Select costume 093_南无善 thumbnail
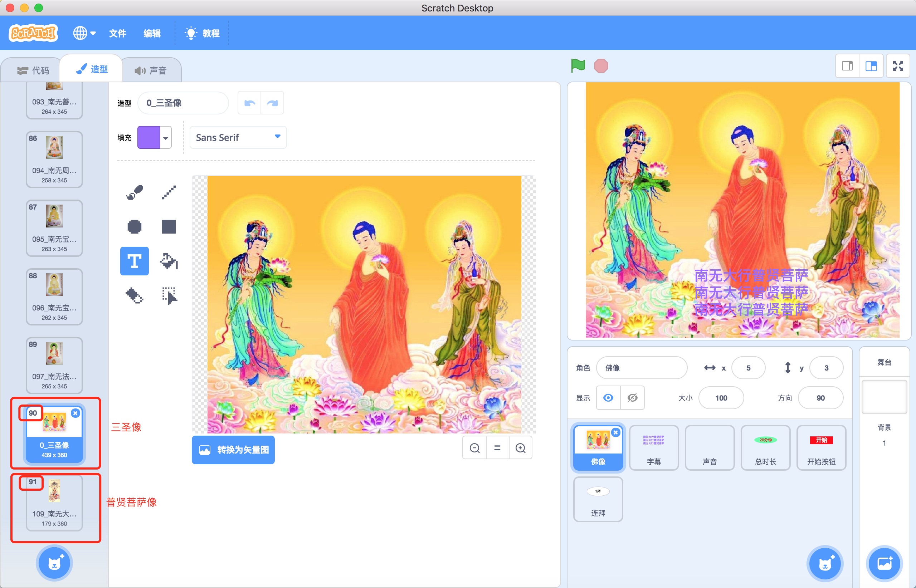Viewport: 916px width, 588px height. click(x=54, y=100)
